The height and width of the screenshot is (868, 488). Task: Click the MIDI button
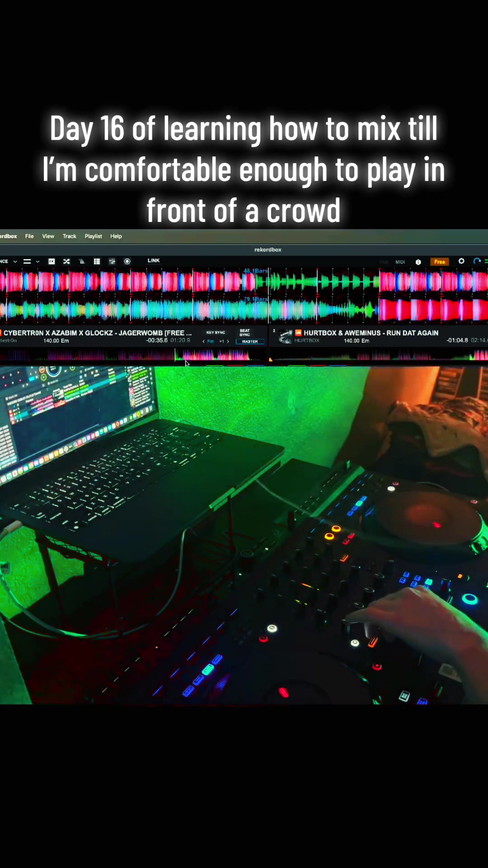[x=400, y=262]
